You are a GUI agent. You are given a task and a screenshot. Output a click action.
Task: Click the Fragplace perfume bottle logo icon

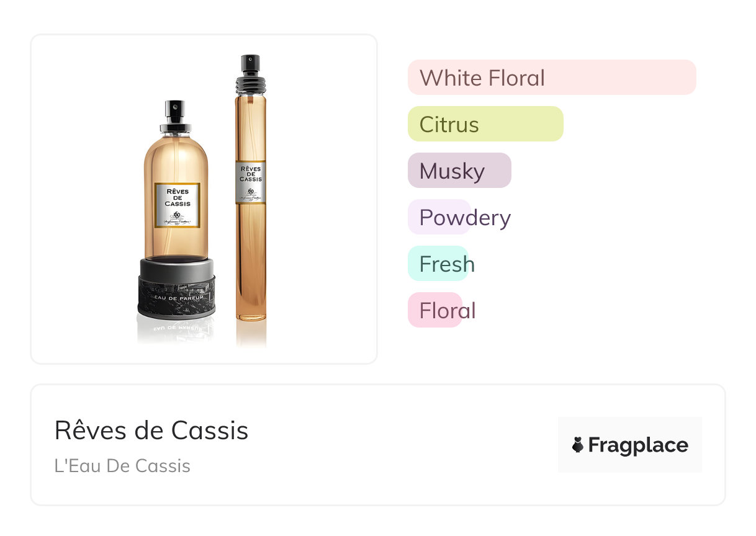578,445
